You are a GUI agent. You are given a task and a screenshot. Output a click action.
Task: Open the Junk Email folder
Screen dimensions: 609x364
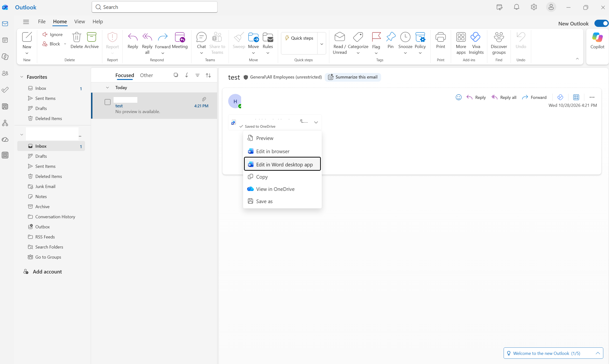click(51, 186)
